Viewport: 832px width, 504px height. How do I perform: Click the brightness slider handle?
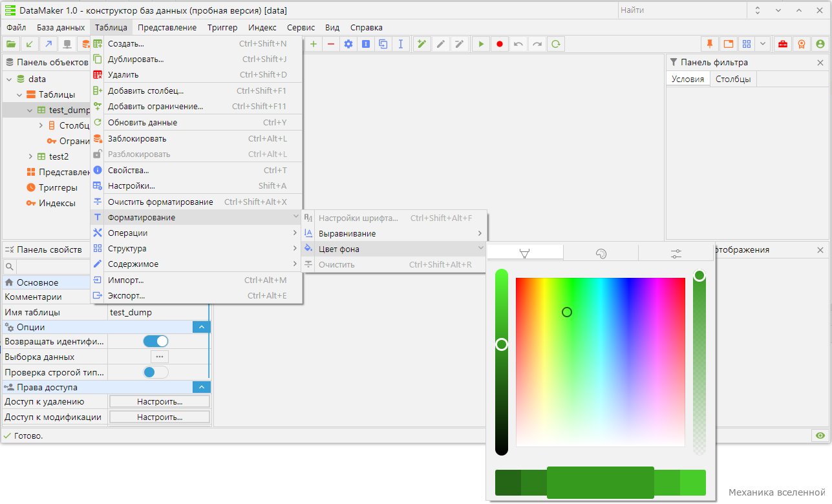[502, 344]
